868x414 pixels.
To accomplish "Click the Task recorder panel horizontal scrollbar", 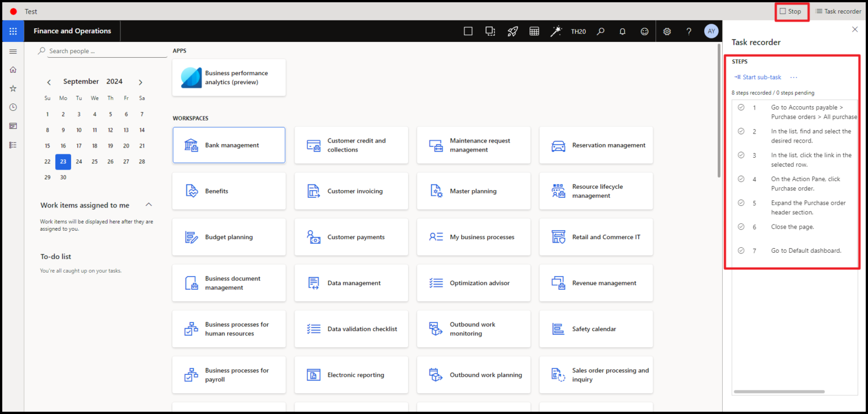I will point(779,391).
